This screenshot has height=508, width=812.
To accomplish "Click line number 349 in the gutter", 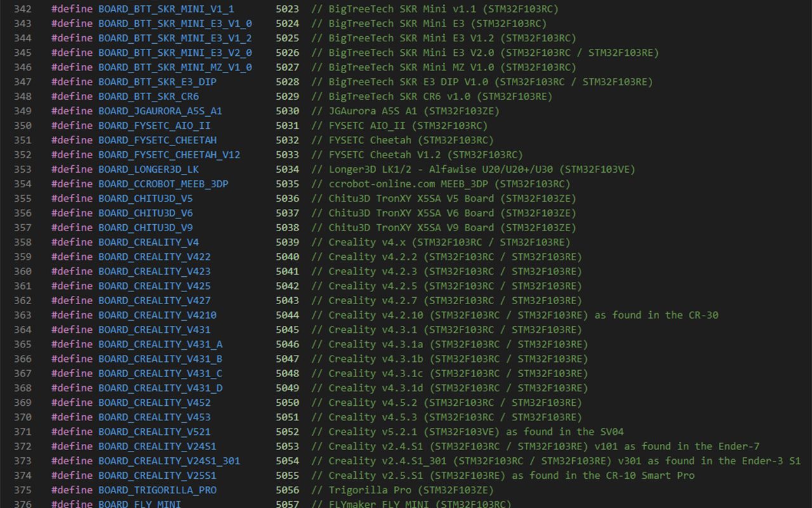I will coord(23,111).
